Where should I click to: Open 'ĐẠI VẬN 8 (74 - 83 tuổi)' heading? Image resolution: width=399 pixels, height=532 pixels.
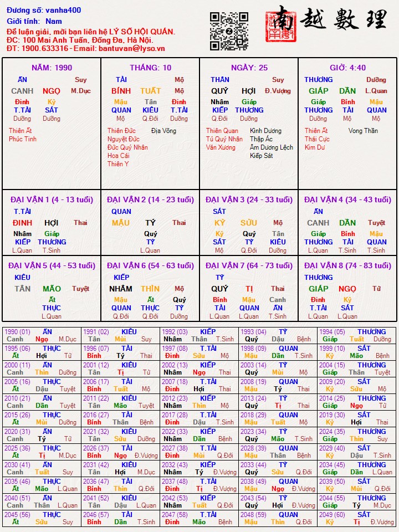(348, 265)
